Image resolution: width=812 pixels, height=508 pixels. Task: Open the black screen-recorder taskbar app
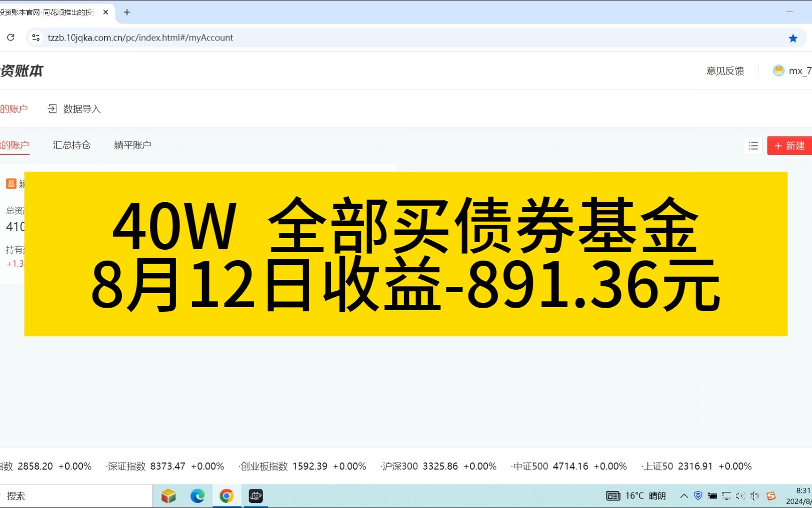tap(256, 496)
